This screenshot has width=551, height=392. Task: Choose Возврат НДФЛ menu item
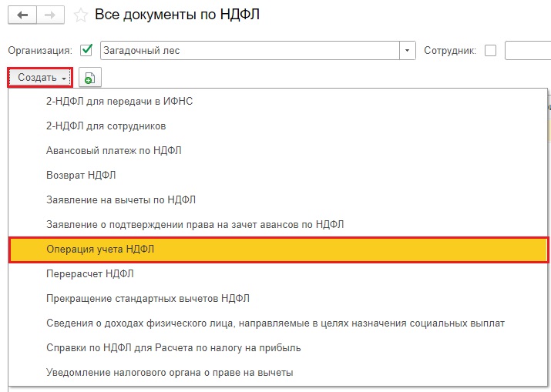(x=277, y=175)
